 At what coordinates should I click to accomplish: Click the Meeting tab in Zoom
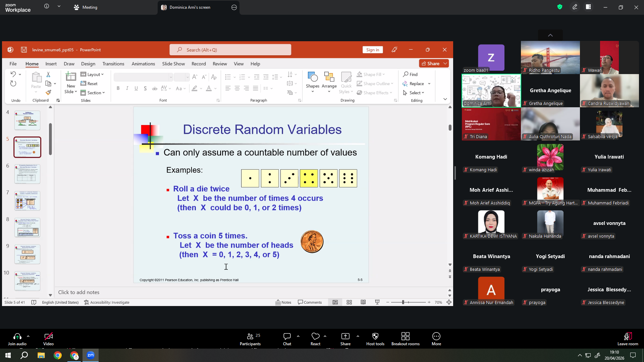(86, 7)
